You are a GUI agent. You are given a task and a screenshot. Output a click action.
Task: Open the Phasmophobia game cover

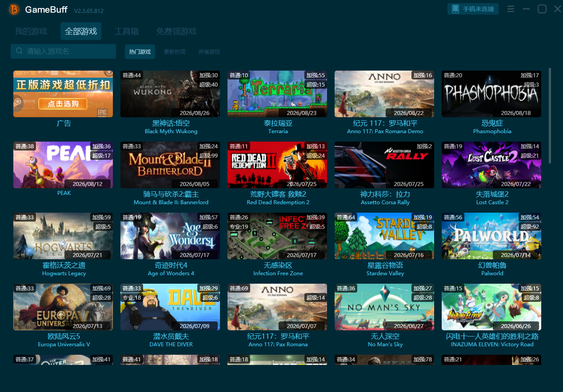point(491,94)
